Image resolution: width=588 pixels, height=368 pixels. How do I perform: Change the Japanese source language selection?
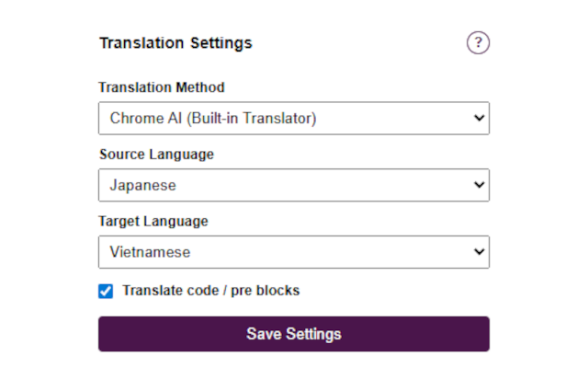click(x=294, y=185)
